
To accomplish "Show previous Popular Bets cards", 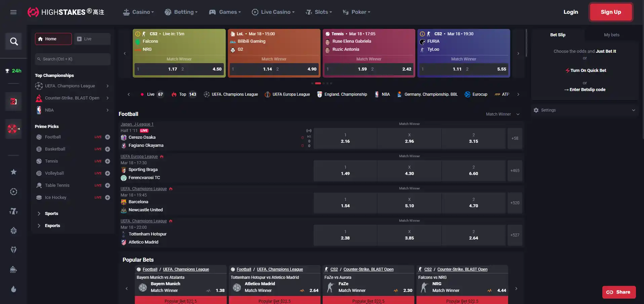I will click(x=127, y=289).
